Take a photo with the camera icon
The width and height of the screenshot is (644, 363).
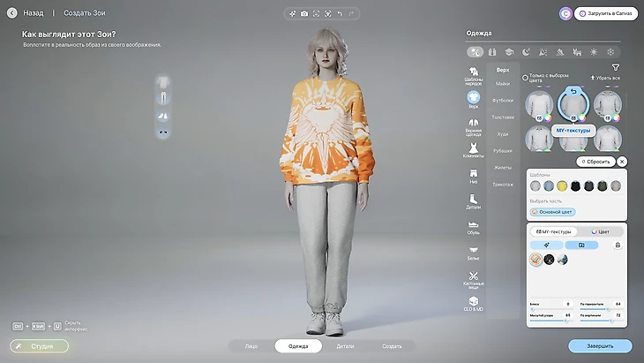pos(304,13)
